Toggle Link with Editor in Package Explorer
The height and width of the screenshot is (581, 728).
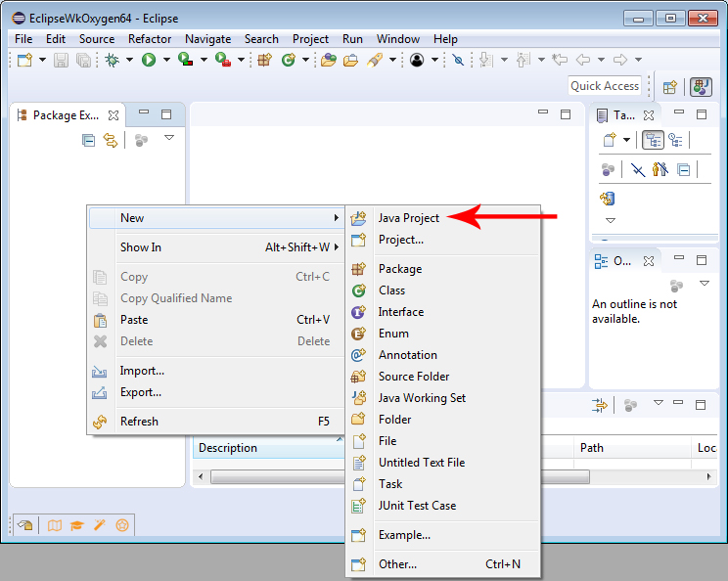click(x=111, y=140)
